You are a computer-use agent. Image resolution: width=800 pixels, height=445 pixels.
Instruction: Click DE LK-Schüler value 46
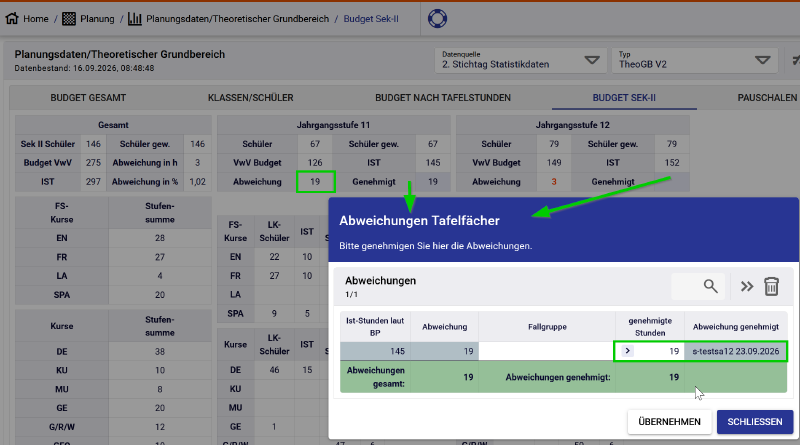click(x=274, y=370)
